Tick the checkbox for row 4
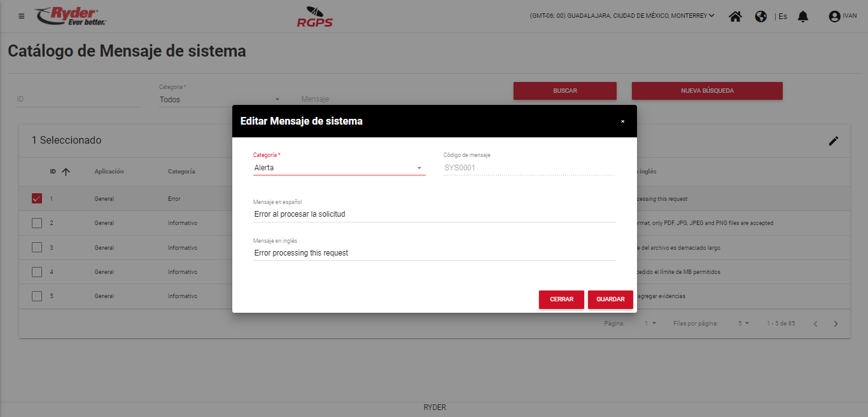868x417 pixels. tap(37, 272)
